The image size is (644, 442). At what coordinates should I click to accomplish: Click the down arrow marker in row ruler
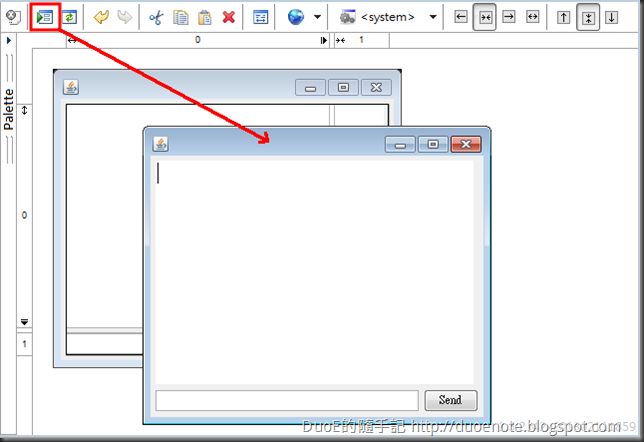pyautogui.click(x=24, y=322)
